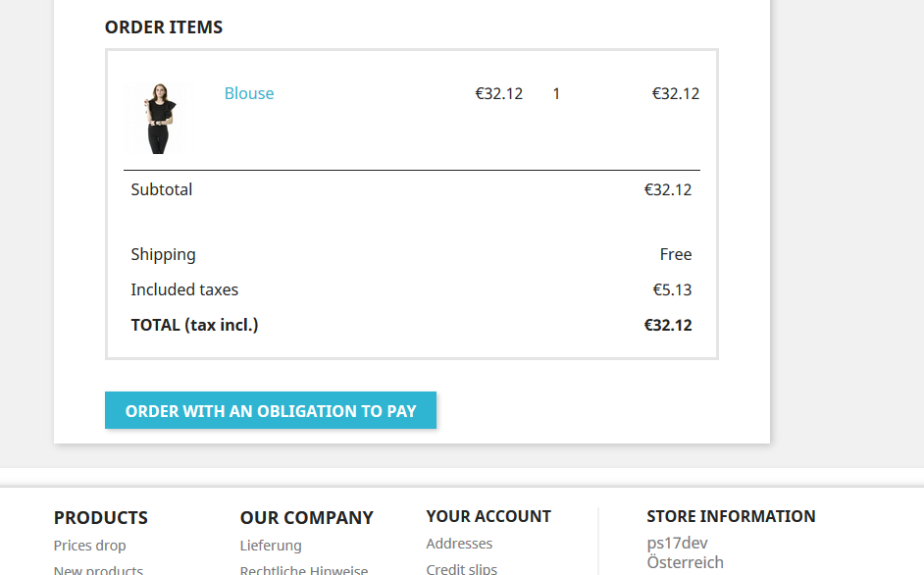Image resolution: width=924 pixels, height=575 pixels.
Task: View Credit slips in account footer
Action: click(x=461, y=568)
